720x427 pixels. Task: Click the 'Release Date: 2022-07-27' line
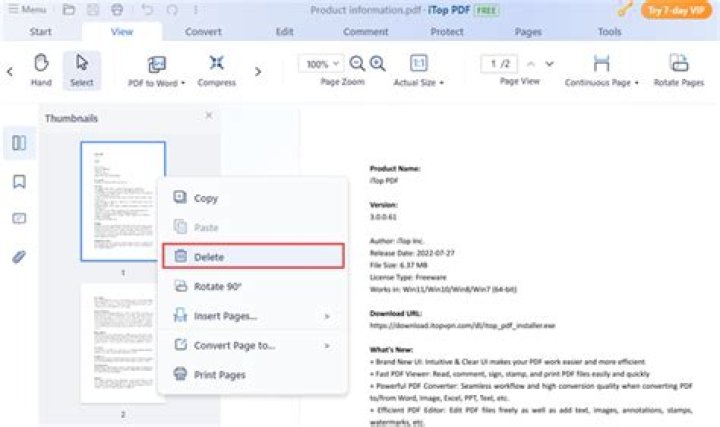coord(412,253)
